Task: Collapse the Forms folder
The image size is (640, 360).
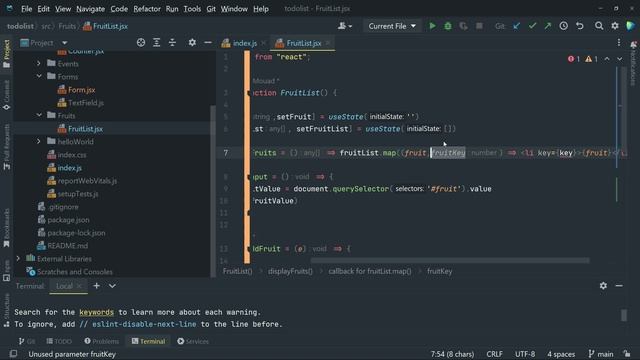Action: tap(39, 76)
